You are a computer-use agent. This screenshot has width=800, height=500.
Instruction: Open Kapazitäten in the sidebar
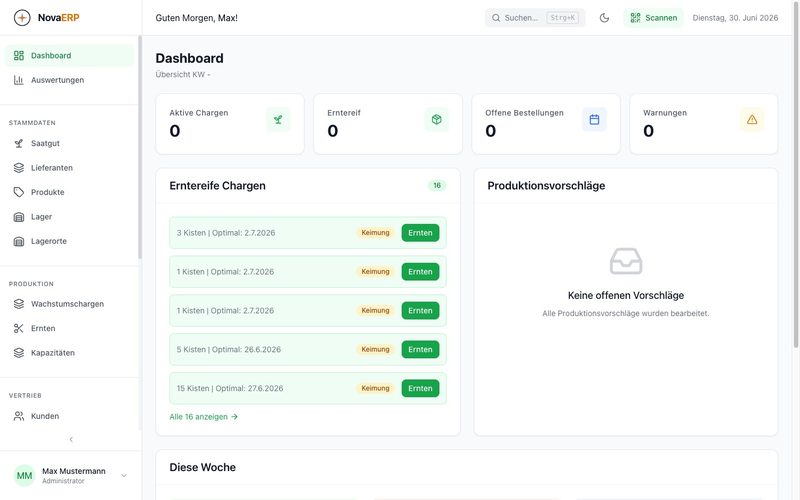click(69, 353)
